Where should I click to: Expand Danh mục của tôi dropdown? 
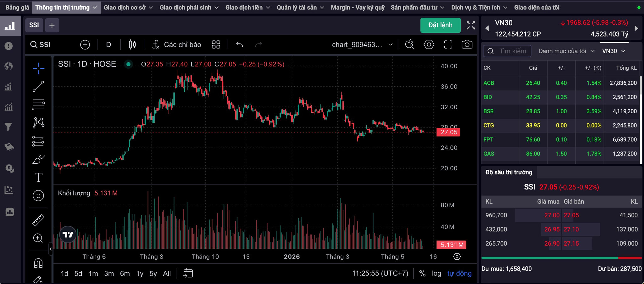click(x=566, y=51)
